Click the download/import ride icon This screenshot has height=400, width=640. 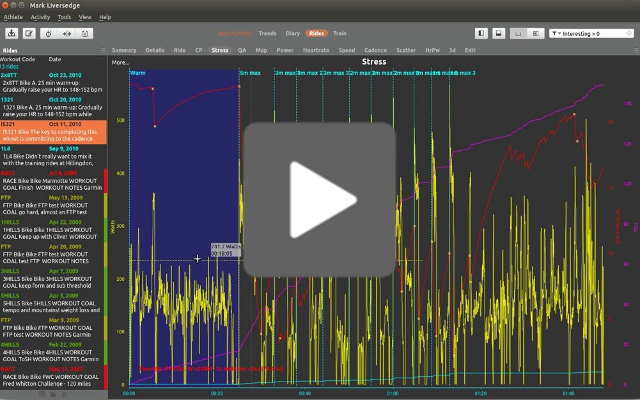coord(12,33)
